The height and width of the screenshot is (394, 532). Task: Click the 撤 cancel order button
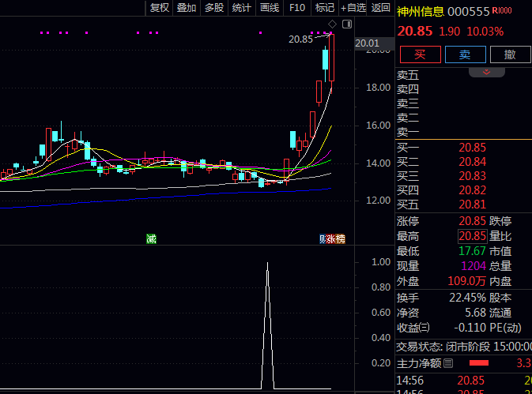[x=510, y=54]
